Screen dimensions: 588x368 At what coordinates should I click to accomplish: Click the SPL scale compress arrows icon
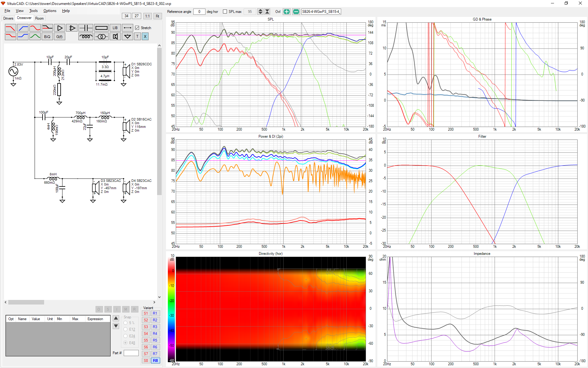point(267,12)
